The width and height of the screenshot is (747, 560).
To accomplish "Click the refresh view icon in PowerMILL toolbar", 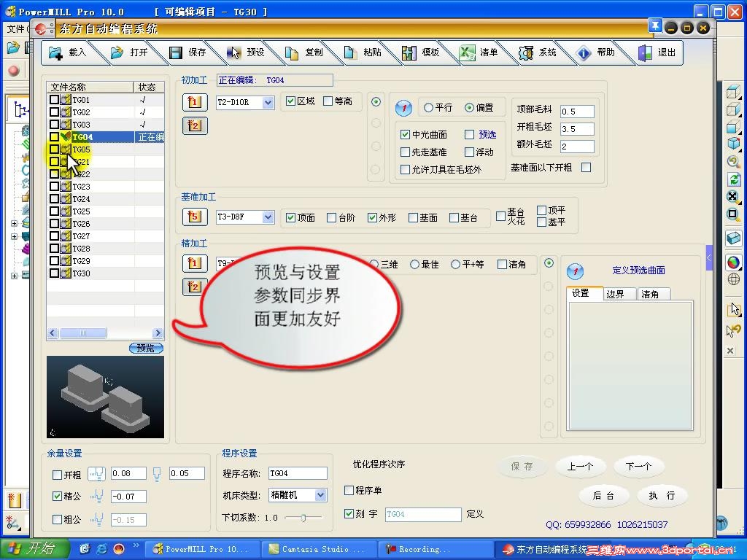I will 734,179.
